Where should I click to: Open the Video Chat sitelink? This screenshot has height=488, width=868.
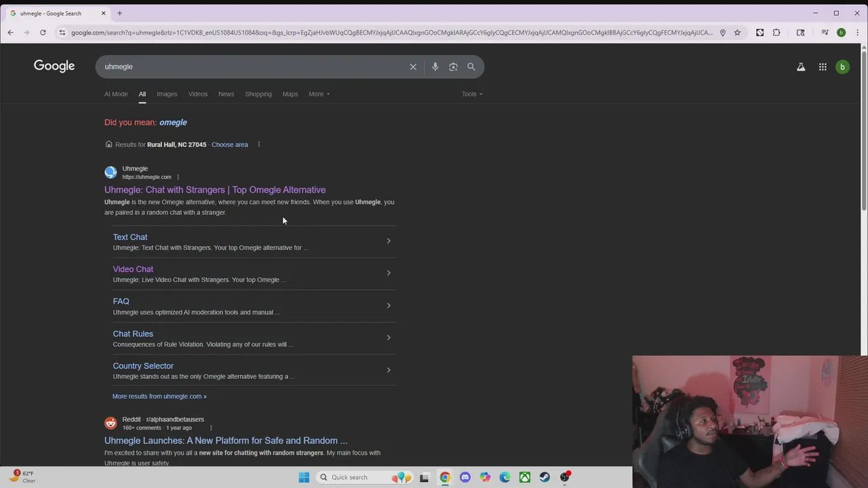pyautogui.click(x=133, y=269)
